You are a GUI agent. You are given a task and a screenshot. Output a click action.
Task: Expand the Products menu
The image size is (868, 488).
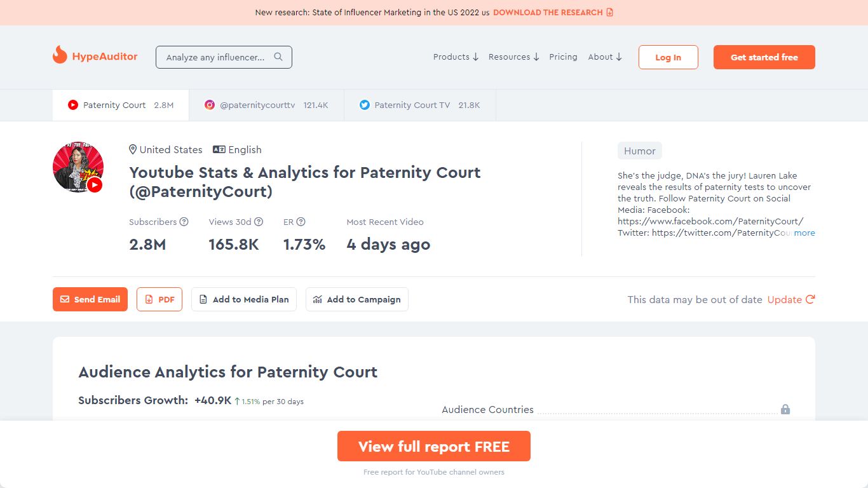(x=456, y=57)
